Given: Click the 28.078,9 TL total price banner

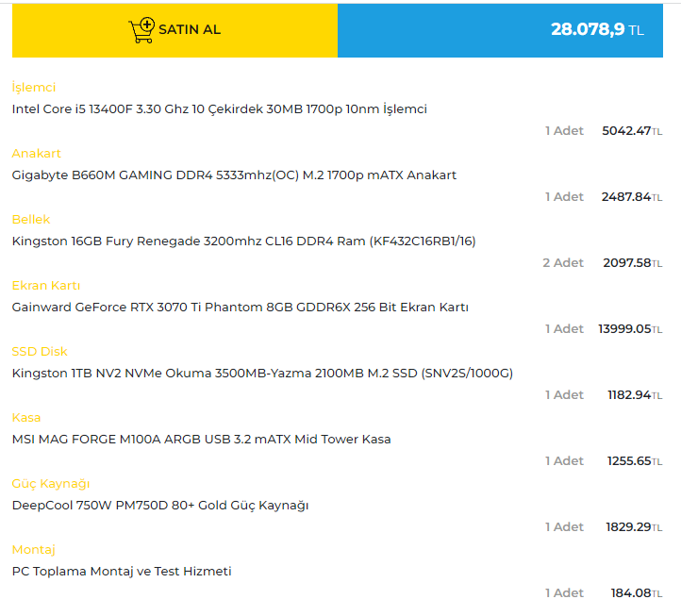Looking at the screenshot, I should (500, 30).
